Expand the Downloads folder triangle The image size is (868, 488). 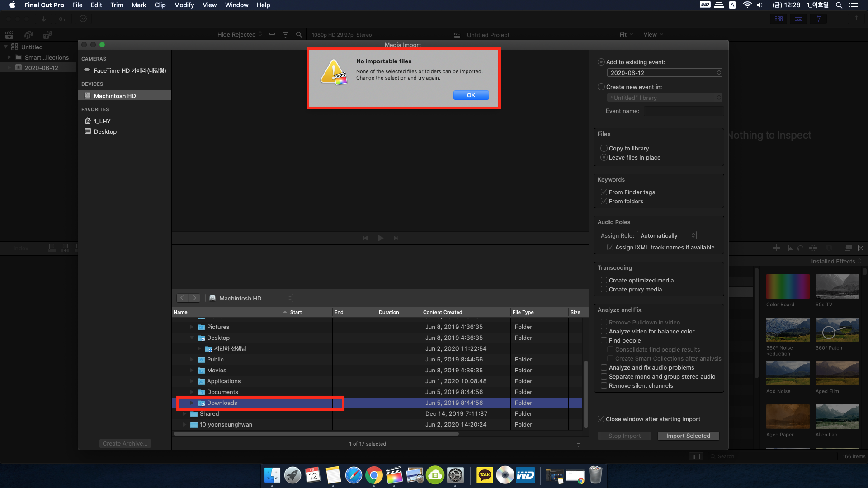click(192, 403)
